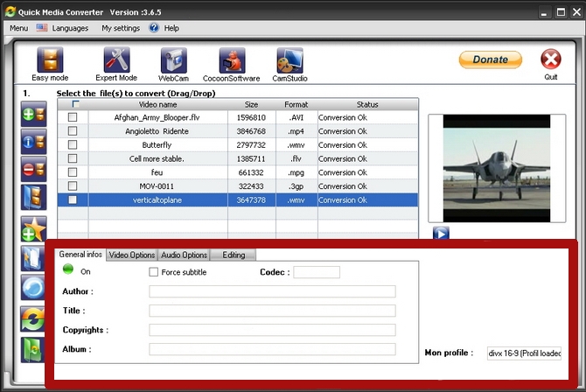Screen dimensions: 586x392
Task: Click the Author text field
Action: [x=272, y=291]
